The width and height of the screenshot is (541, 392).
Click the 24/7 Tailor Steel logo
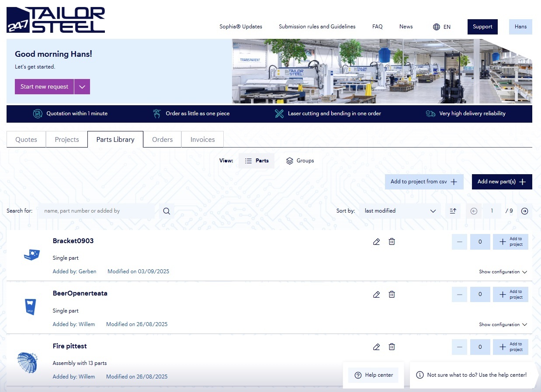click(56, 20)
